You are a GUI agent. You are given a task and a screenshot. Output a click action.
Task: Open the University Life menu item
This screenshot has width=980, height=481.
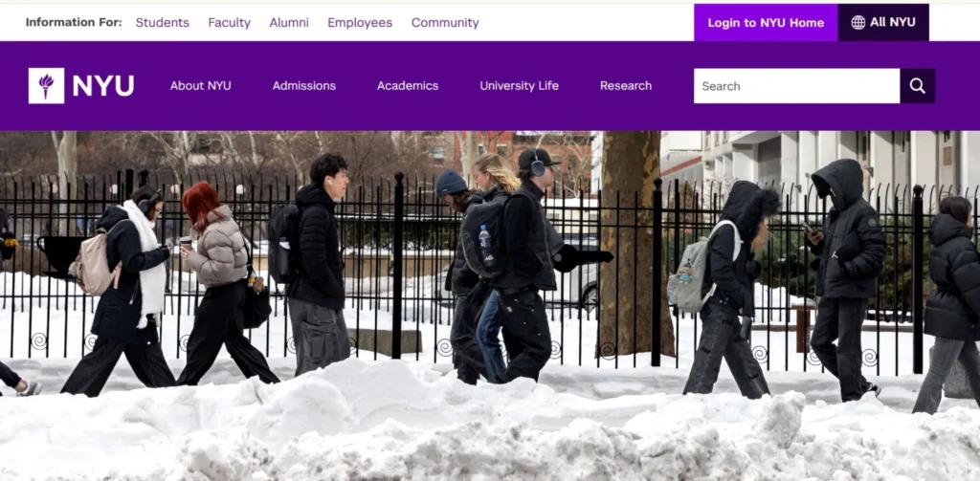[x=519, y=85]
